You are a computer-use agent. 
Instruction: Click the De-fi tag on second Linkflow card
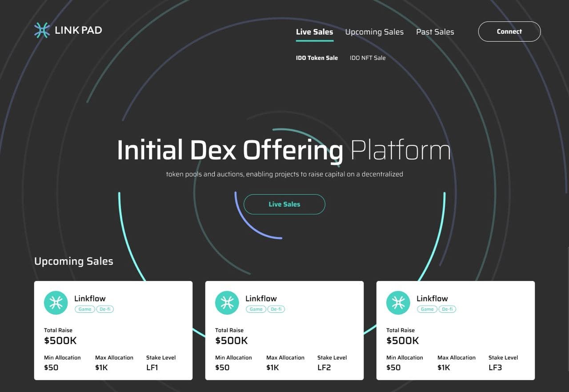276,309
